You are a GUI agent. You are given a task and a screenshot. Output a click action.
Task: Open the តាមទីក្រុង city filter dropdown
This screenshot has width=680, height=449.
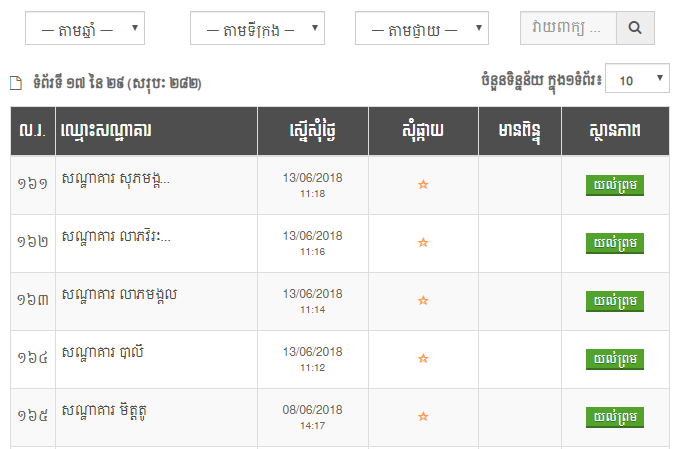[x=257, y=28]
